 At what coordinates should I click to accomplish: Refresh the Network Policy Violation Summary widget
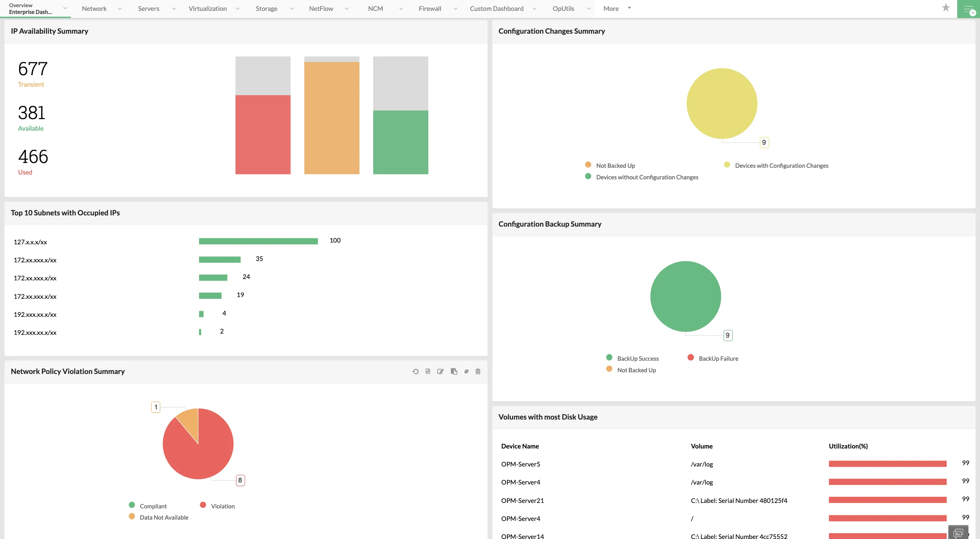(415, 372)
